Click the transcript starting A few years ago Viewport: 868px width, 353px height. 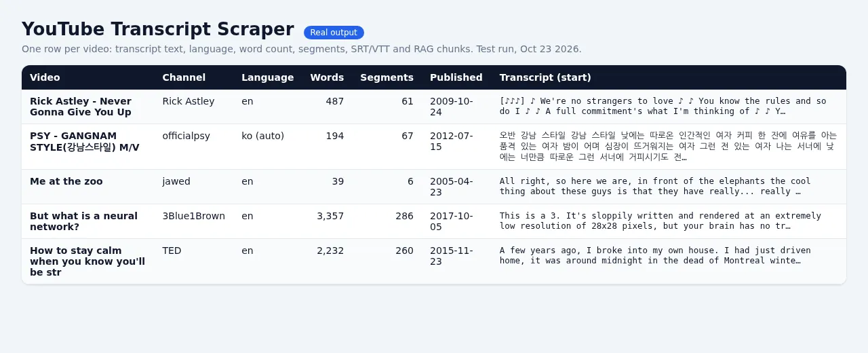(x=655, y=255)
